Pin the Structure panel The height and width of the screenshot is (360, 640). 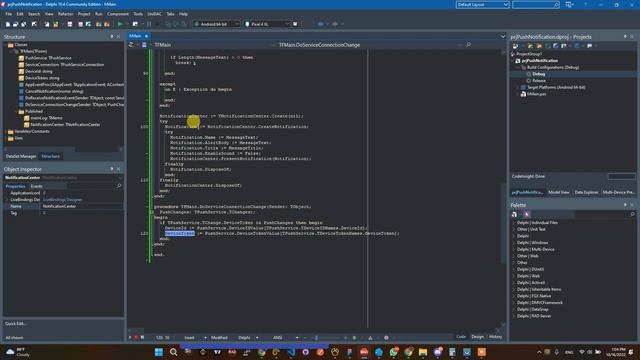[112, 36]
